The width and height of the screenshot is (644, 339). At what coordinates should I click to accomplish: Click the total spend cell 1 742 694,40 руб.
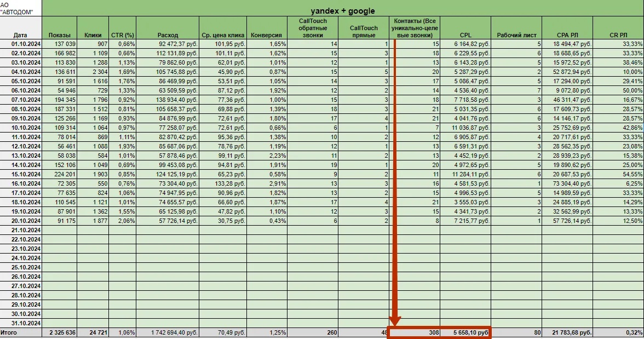click(167, 332)
